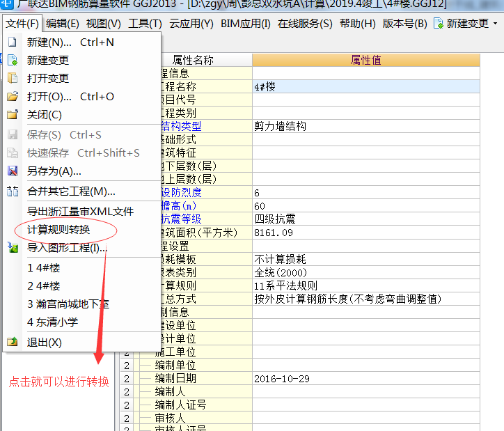Open the 文件(F) menu
The height and width of the screenshot is (431, 504).
(22, 24)
